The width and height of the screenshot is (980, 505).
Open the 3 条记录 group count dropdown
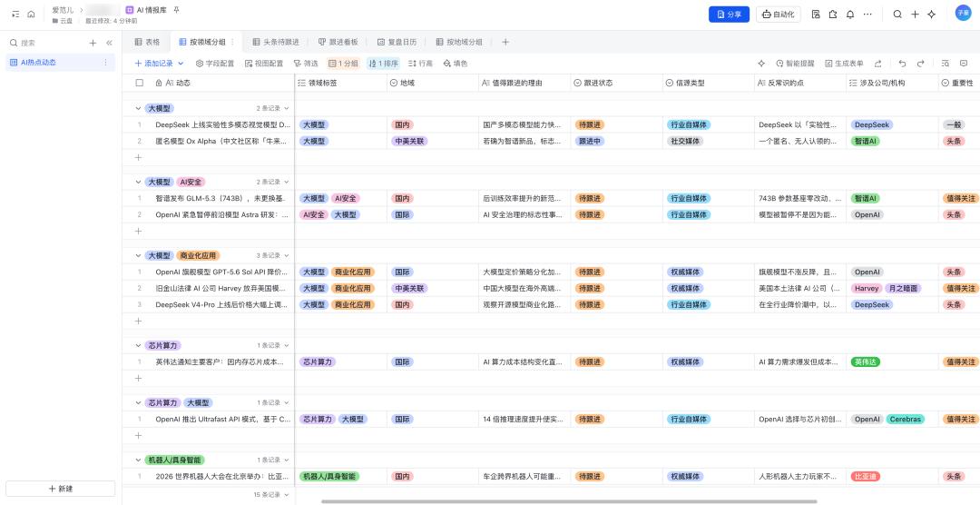273,255
